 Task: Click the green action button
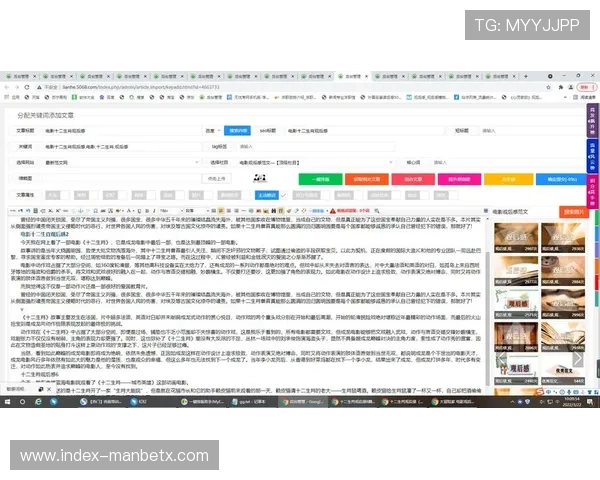tap(320, 179)
